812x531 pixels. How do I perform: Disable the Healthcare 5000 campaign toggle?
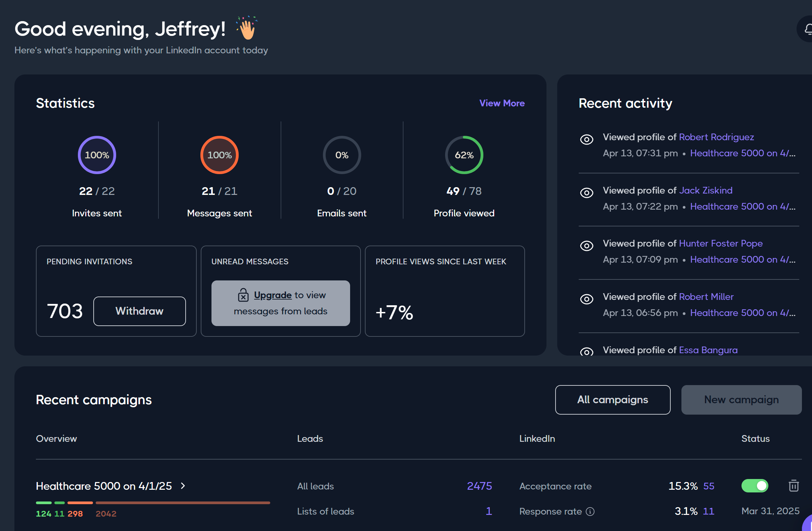coord(755,486)
